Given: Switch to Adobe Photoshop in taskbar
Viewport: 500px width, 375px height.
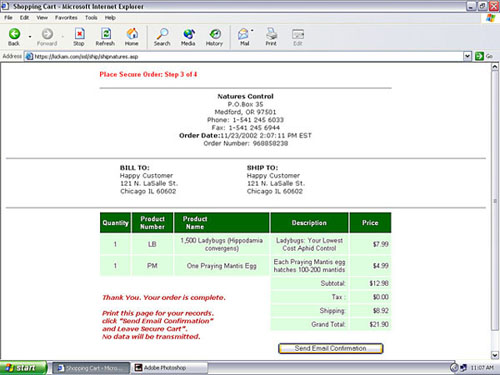Looking at the screenshot, I should click(x=169, y=368).
